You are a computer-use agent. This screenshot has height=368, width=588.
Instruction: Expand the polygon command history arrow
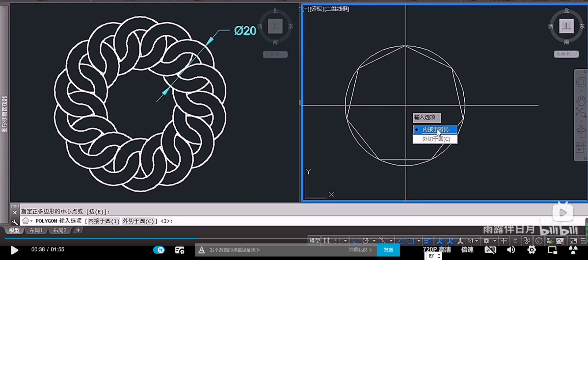pos(31,221)
